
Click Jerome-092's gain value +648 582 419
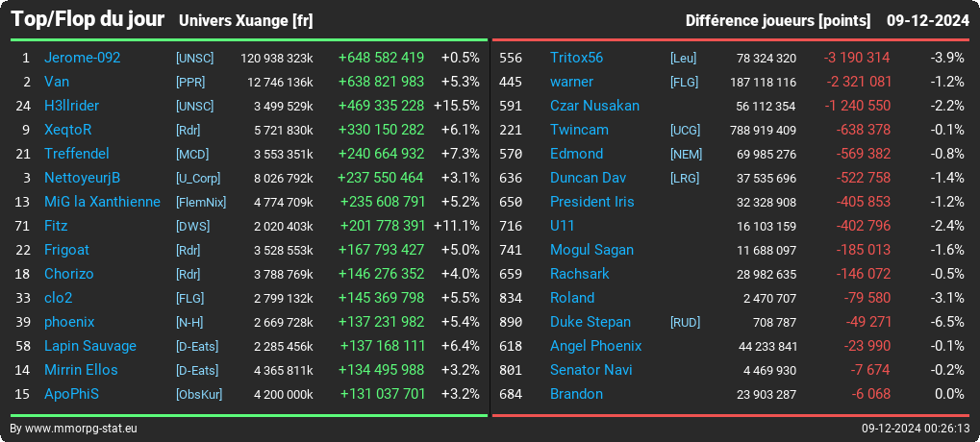click(381, 58)
